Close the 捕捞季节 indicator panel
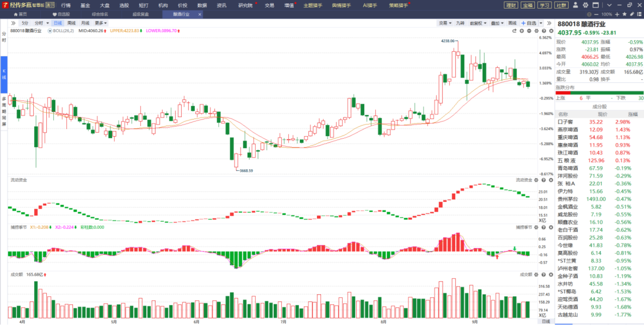The height and width of the screenshot is (325, 644). [x=551, y=227]
